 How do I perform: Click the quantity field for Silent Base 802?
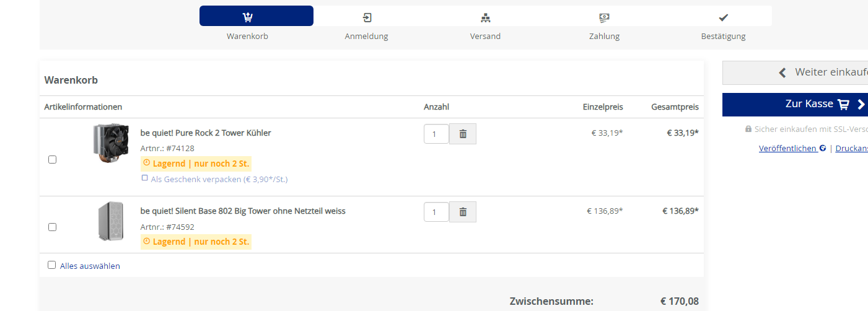tap(436, 212)
